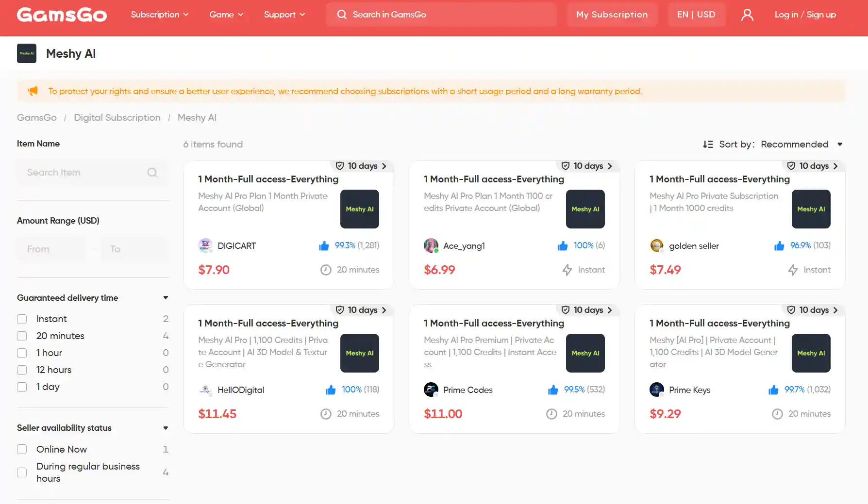868x504 pixels.
Task: Click thumbs-up icon for DIGICART rating
Action: pos(324,246)
